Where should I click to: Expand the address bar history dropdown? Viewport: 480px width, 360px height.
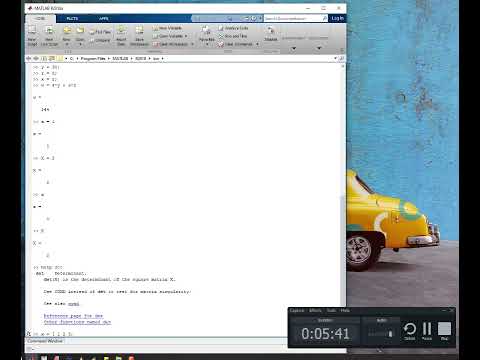coord(335,59)
